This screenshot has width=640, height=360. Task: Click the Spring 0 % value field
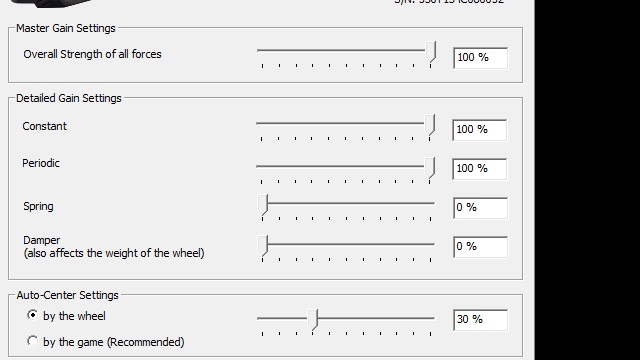coord(480,208)
